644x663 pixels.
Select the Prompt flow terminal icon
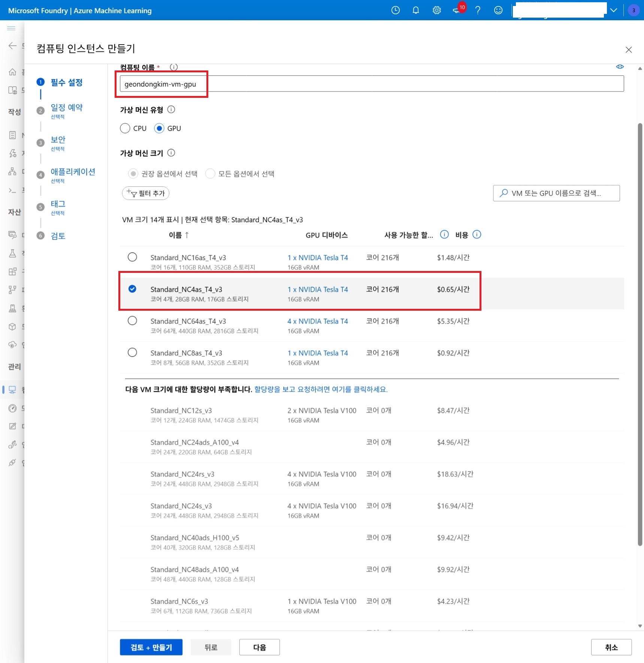click(x=12, y=190)
